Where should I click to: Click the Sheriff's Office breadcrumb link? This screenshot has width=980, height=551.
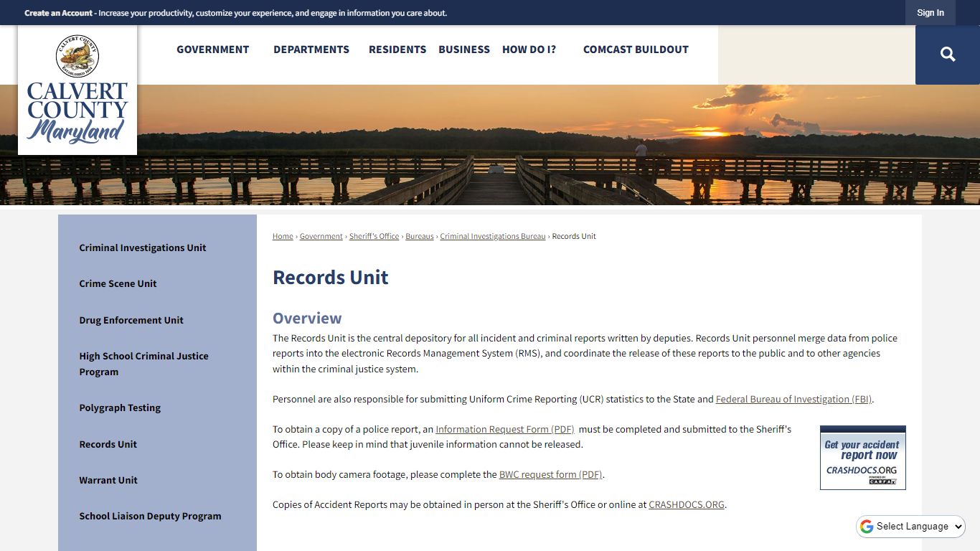pos(374,236)
